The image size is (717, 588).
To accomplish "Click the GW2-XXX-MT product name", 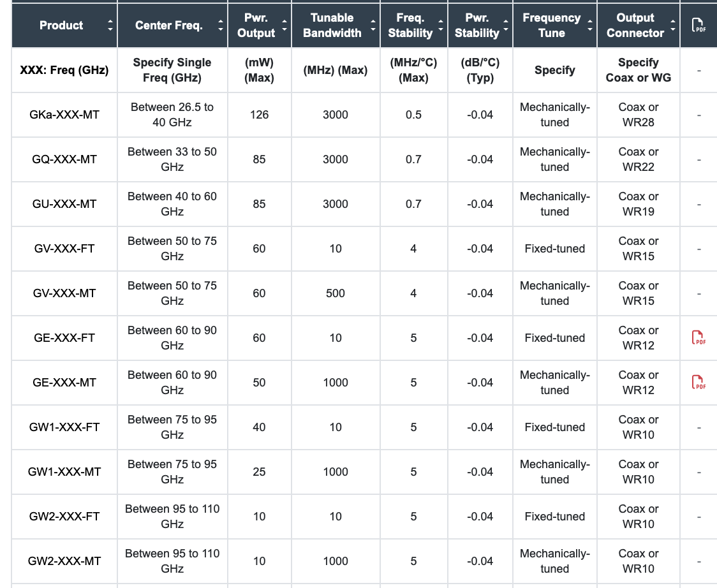I will [x=64, y=561].
